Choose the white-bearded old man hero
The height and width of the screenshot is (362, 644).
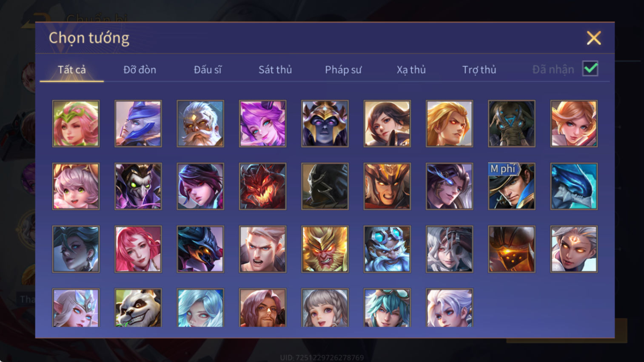200,124
